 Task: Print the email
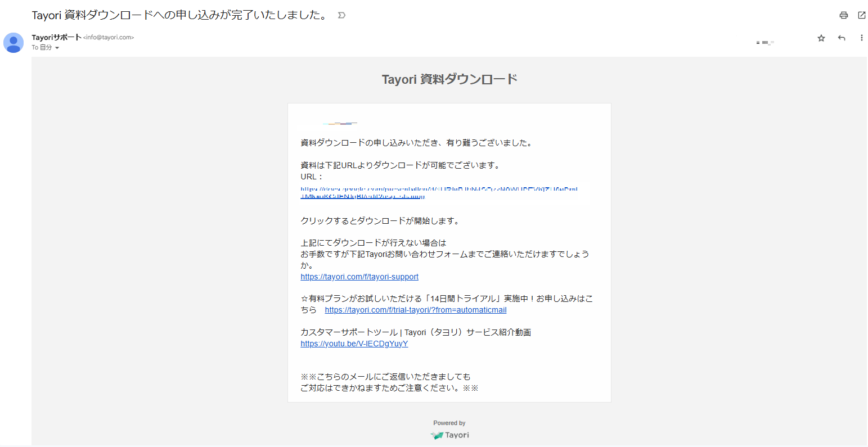[x=843, y=15]
